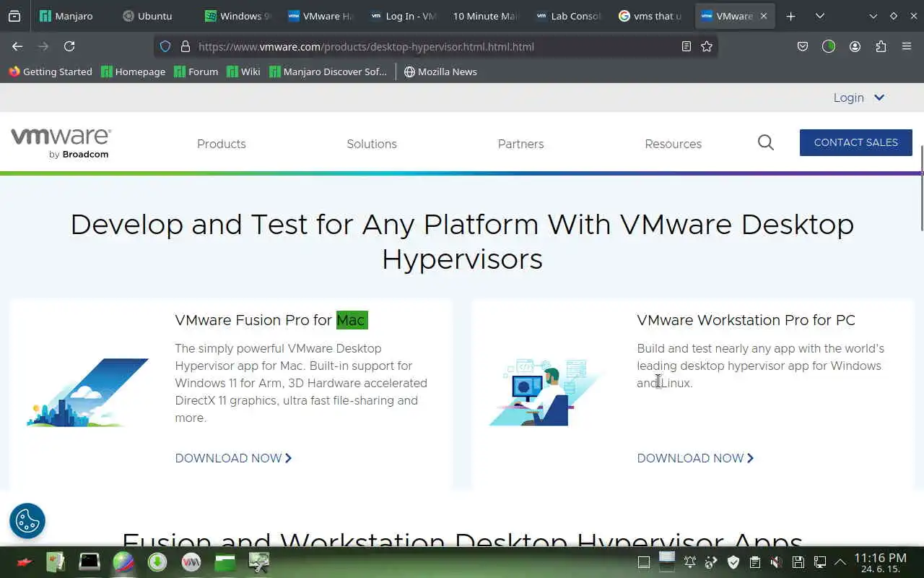Open the Forum bookmark
Image resolution: width=924 pixels, height=578 pixels.
(196, 72)
